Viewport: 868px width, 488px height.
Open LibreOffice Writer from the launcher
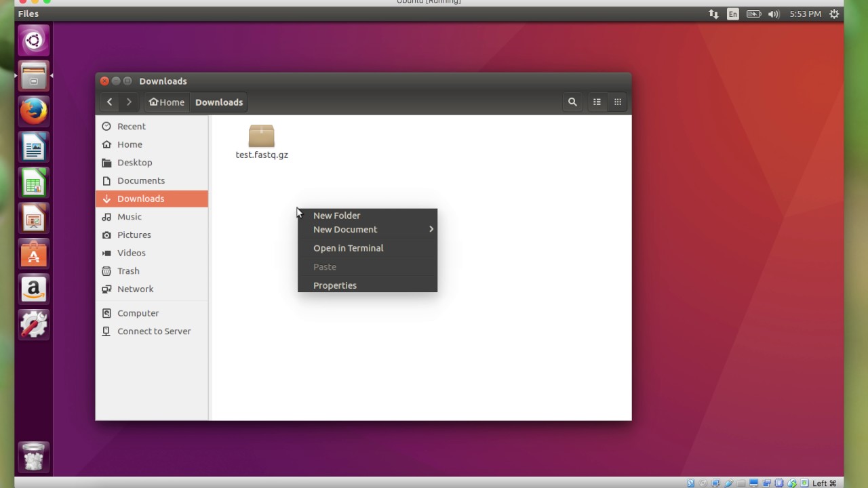(x=33, y=146)
